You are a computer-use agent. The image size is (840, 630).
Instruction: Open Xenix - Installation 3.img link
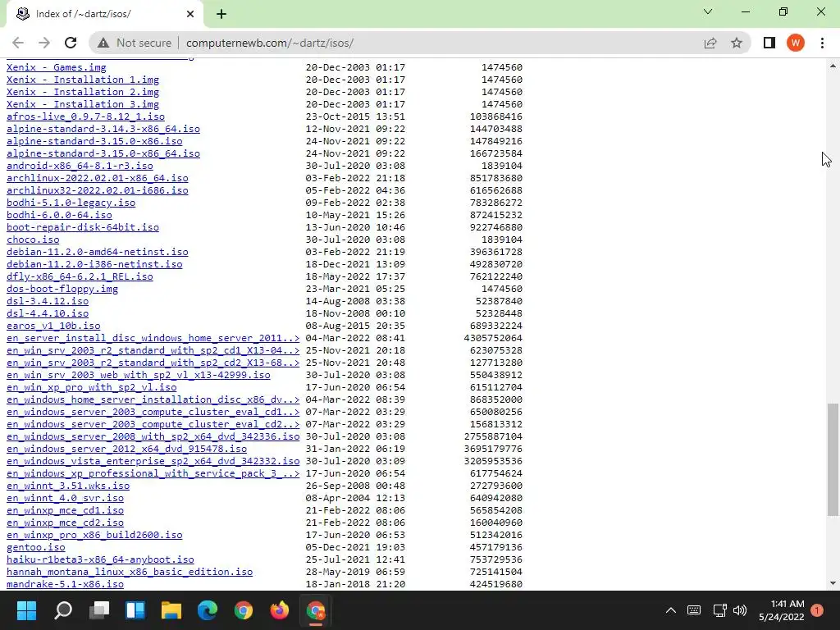pyautogui.click(x=83, y=104)
